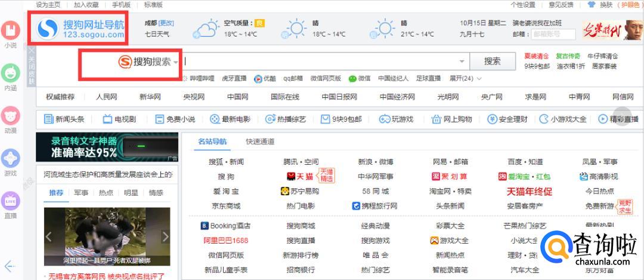Click 加入收藏 at top bar
644x280 pixels.
[86, 5]
